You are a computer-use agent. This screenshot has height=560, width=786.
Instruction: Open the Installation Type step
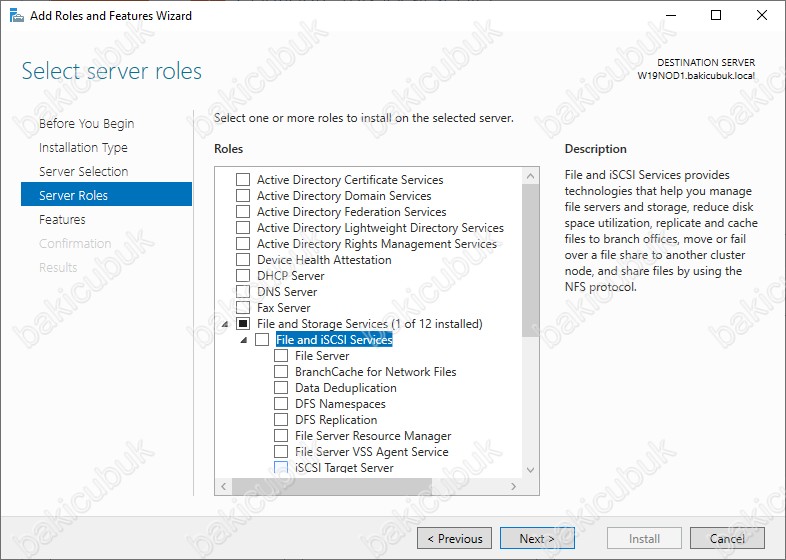tap(83, 147)
